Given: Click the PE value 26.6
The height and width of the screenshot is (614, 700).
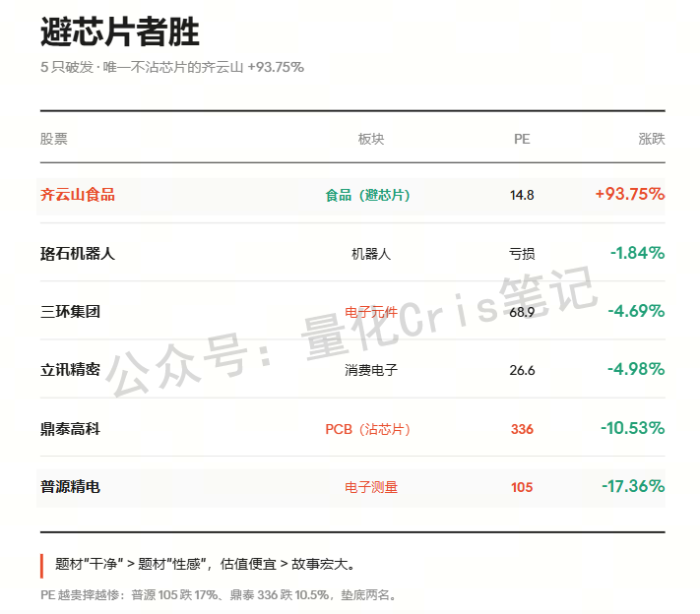Looking at the screenshot, I should (x=522, y=370).
